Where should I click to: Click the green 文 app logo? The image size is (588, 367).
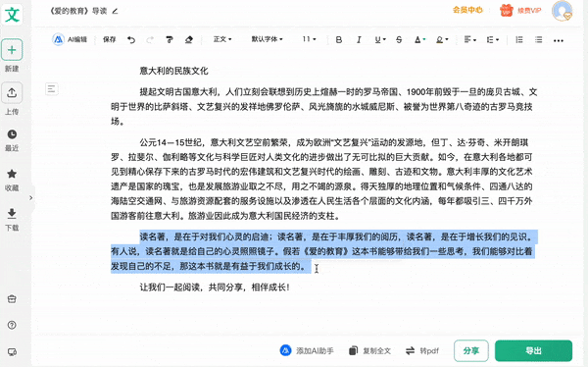coord(12,15)
